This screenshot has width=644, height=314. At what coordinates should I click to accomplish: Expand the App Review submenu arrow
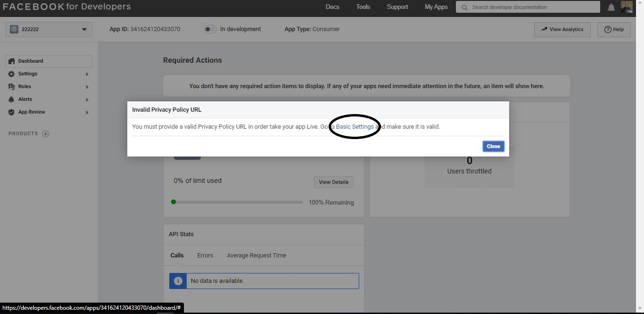click(87, 112)
